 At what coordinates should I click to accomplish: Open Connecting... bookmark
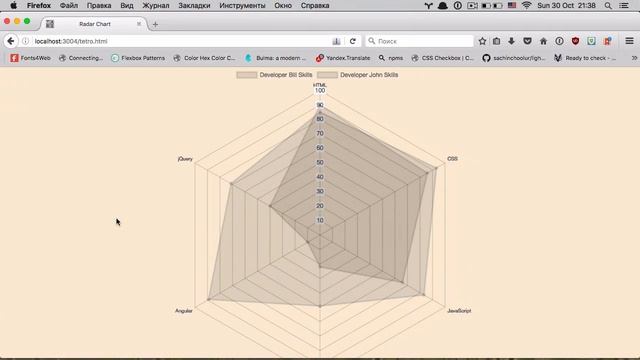[x=81, y=58]
